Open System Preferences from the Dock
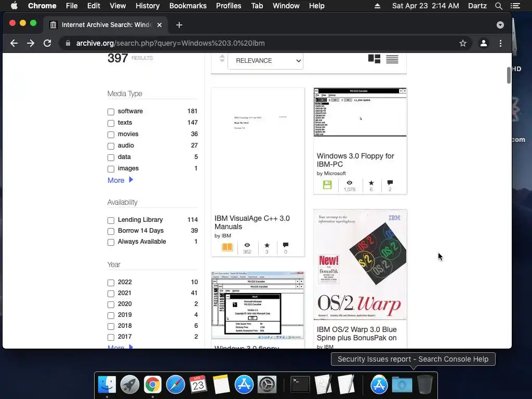Image resolution: width=532 pixels, height=399 pixels. tap(267, 384)
